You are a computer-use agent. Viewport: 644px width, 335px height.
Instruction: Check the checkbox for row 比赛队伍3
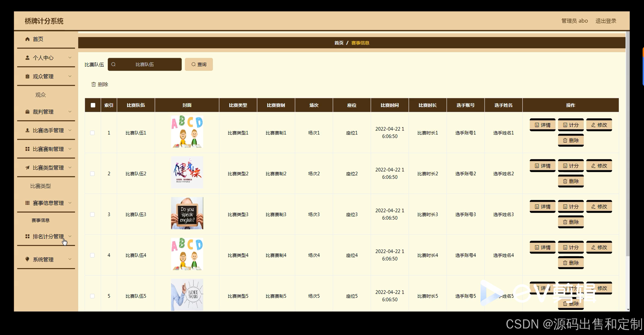(93, 215)
